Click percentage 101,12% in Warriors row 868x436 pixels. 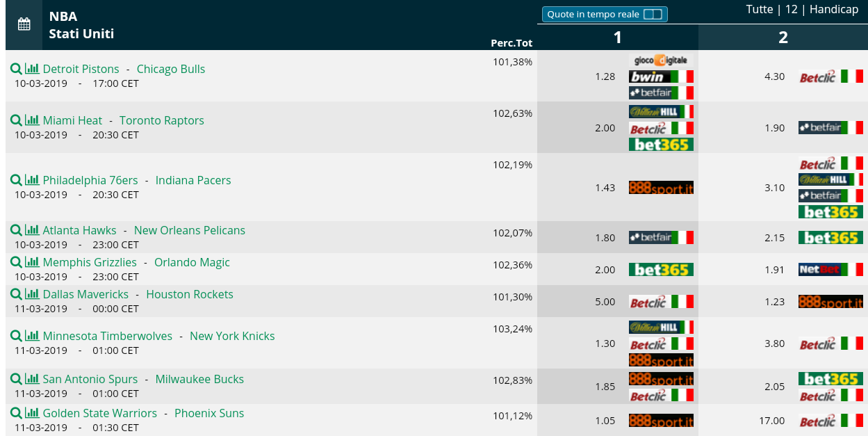click(513, 416)
